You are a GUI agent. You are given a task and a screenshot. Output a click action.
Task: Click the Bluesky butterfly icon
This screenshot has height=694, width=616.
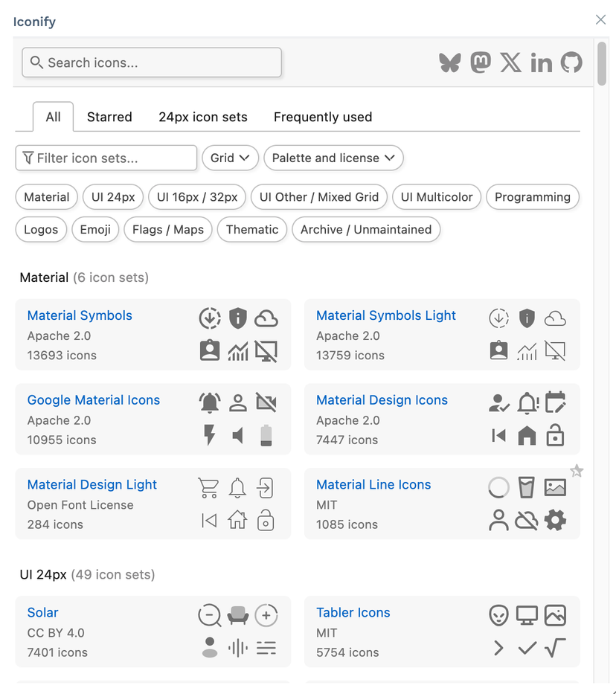450,62
